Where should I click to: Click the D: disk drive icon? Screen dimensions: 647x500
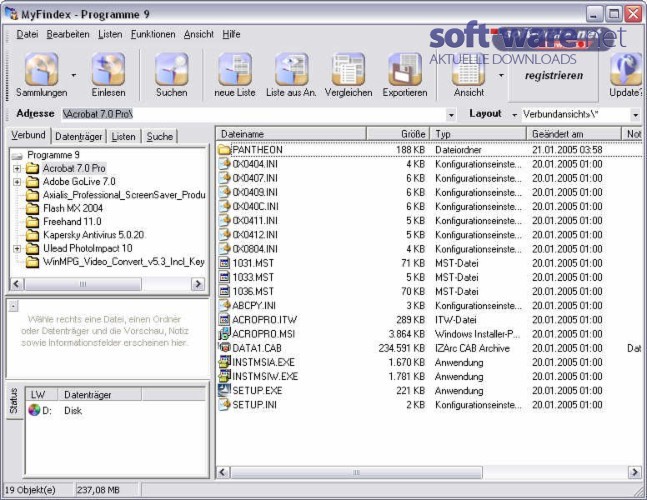34,410
